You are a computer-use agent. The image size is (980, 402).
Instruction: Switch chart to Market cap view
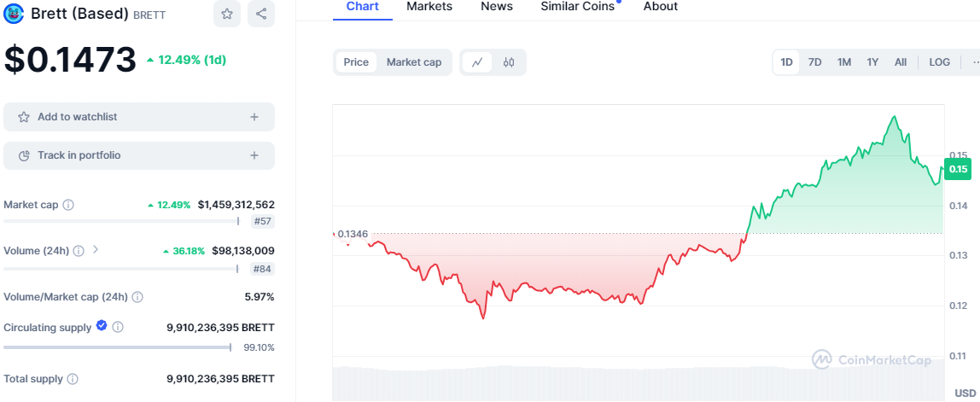414,62
